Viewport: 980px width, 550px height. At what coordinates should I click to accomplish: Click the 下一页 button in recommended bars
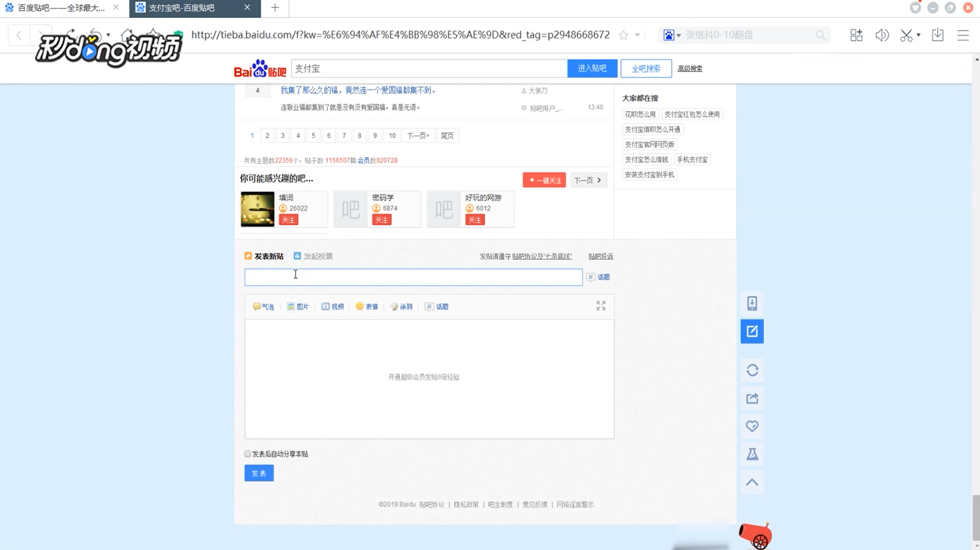tap(588, 180)
